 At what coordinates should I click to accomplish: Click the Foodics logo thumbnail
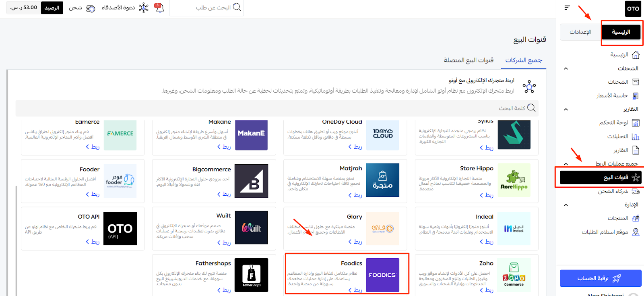pos(382,275)
